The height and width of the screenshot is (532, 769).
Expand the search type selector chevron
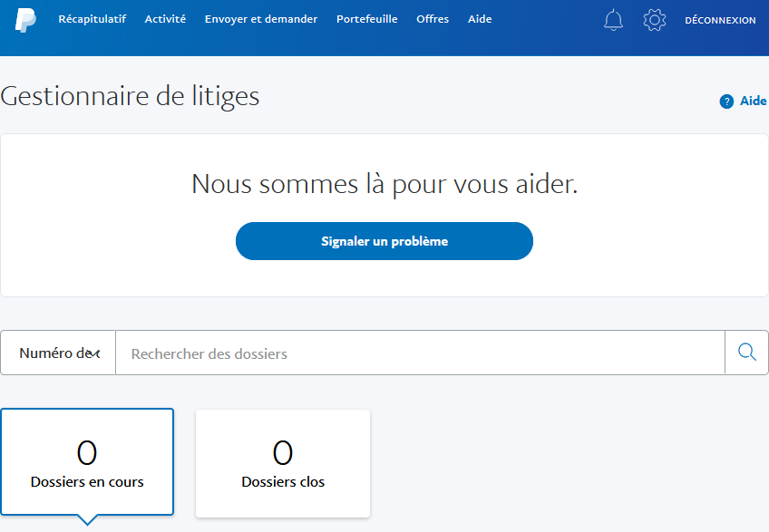coord(95,353)
